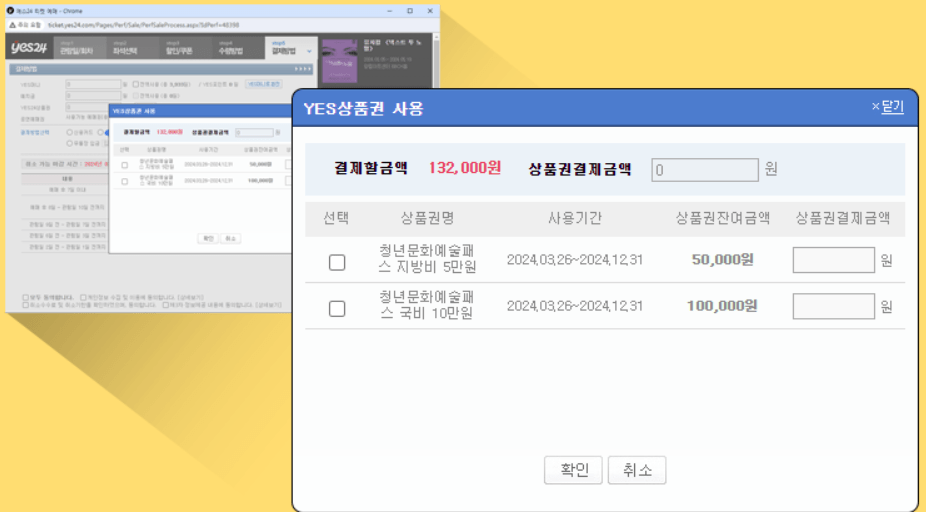
Task: Cancel with the large 취소 button
Action: coord(637,470)
